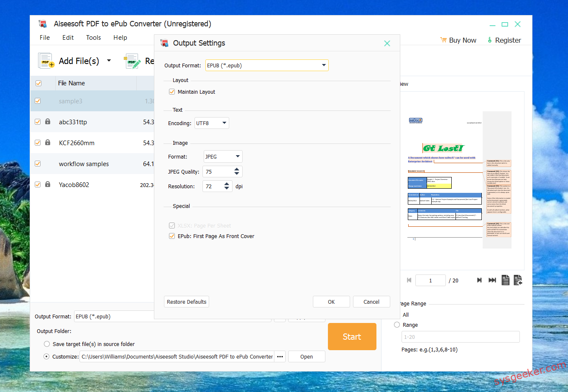Screen dimensions: 568x392
Task: Open the Edit menu
Action: coord(68,38)
